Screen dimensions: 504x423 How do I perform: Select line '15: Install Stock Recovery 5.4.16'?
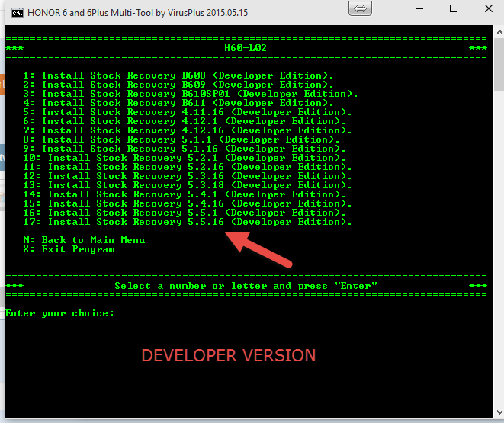188,203
